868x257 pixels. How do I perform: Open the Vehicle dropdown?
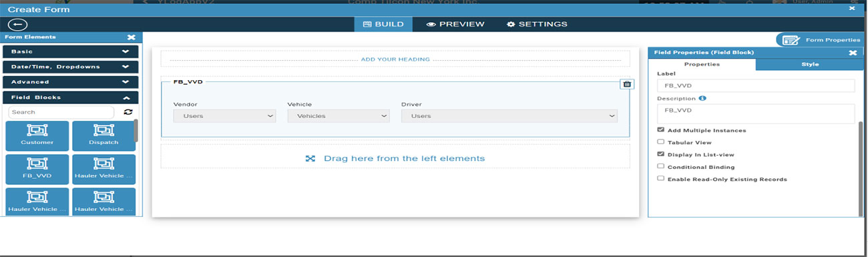pyautogui.click(x=339, y=116)
